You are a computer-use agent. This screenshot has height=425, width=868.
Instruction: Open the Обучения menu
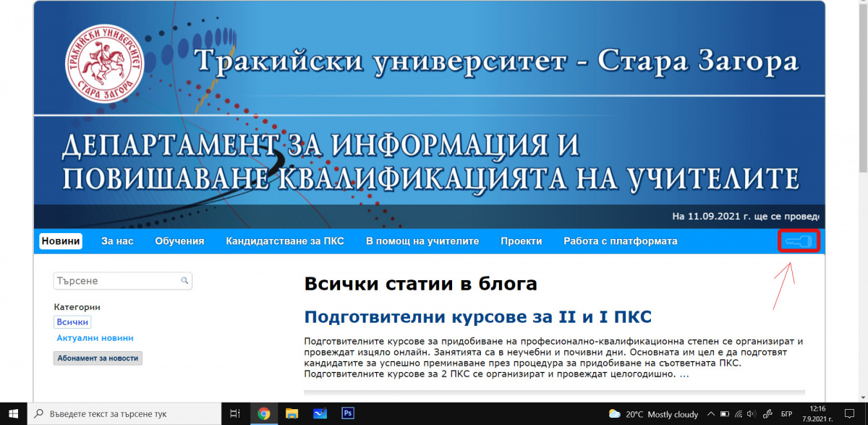[x=179, y=241]
